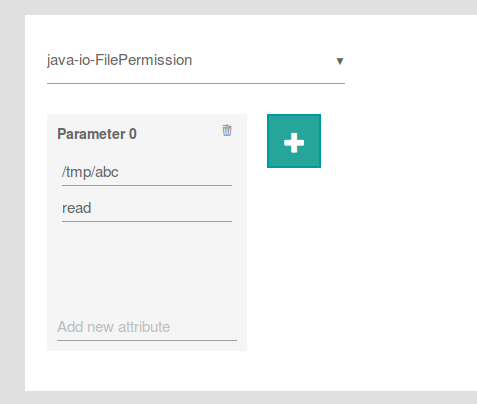477x404 pixels.
Task: Click the white plus symbol on teal square
Action: tap(294, 143)
